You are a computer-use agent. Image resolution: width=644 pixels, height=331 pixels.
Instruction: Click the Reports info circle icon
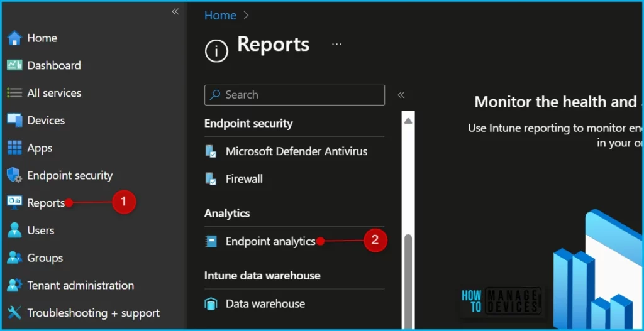click(216, 51)
